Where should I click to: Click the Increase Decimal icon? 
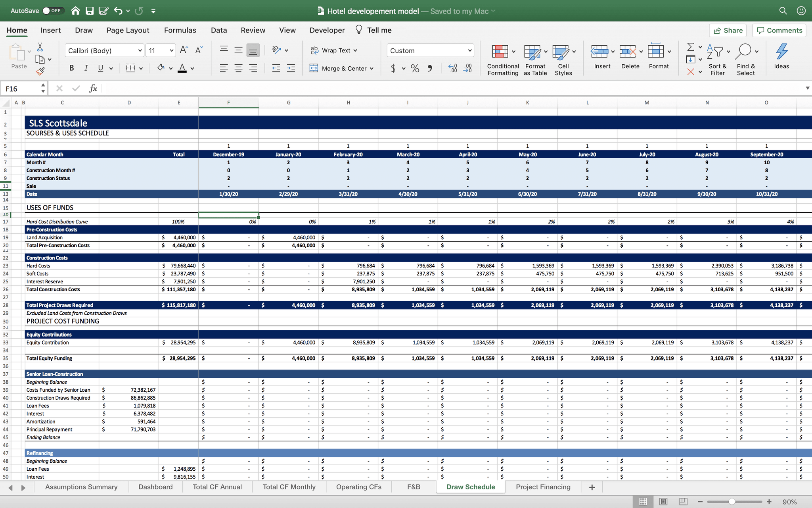[x=452, y=68]
